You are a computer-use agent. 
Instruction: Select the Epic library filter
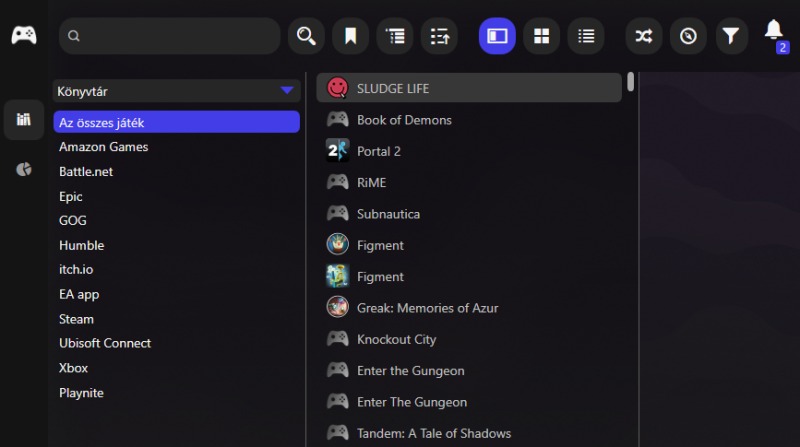pyautogui.click(x=70, y=196)
